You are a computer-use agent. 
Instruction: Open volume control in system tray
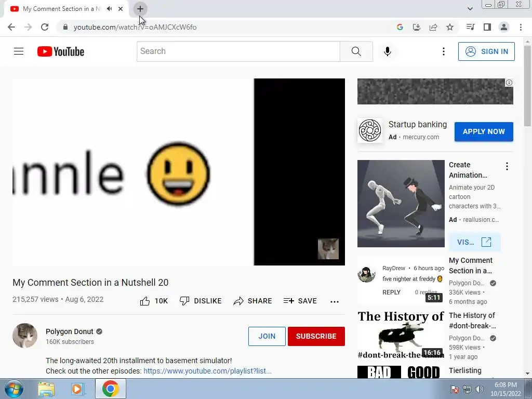point(480,389)
